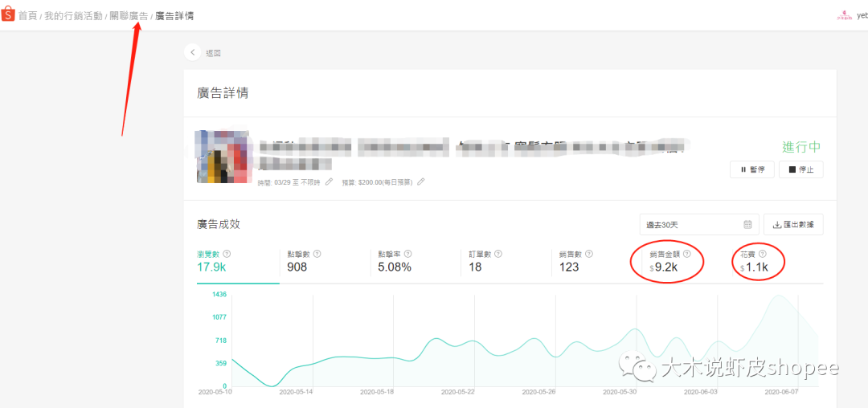Screen dimensions: 868x408
Task: Open the 過去30天 date range picker
Action: [x=699, y=224]
